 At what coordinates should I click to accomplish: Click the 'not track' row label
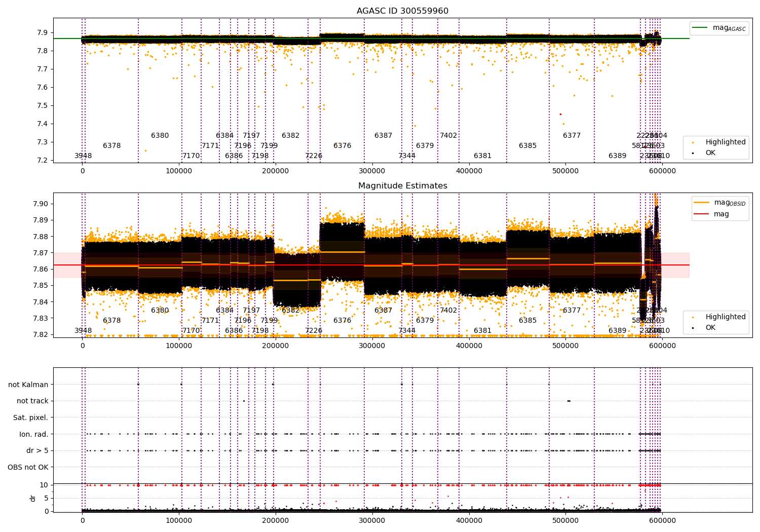pyautogui.click(x=32, y=401)
